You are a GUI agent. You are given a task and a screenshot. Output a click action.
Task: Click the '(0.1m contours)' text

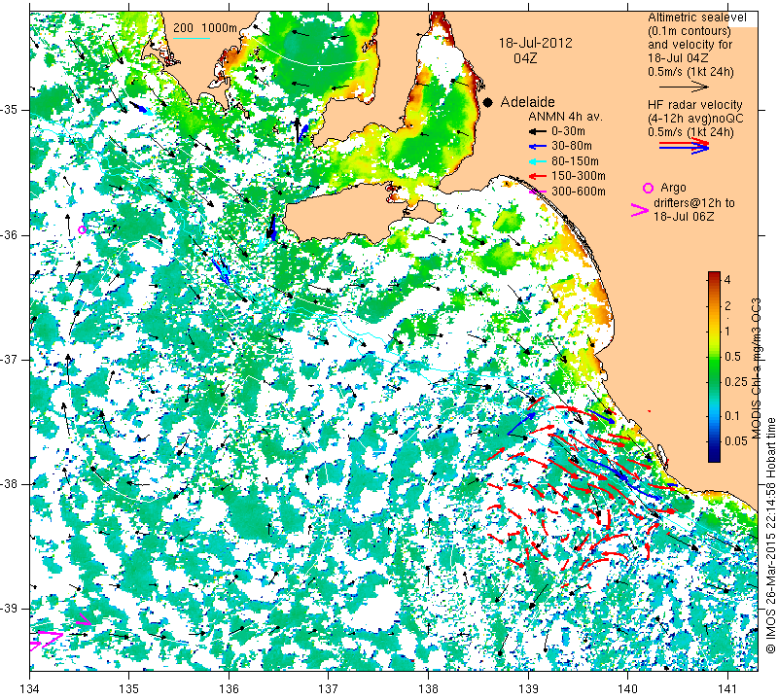pyautogui.click(x=690, y=31)
